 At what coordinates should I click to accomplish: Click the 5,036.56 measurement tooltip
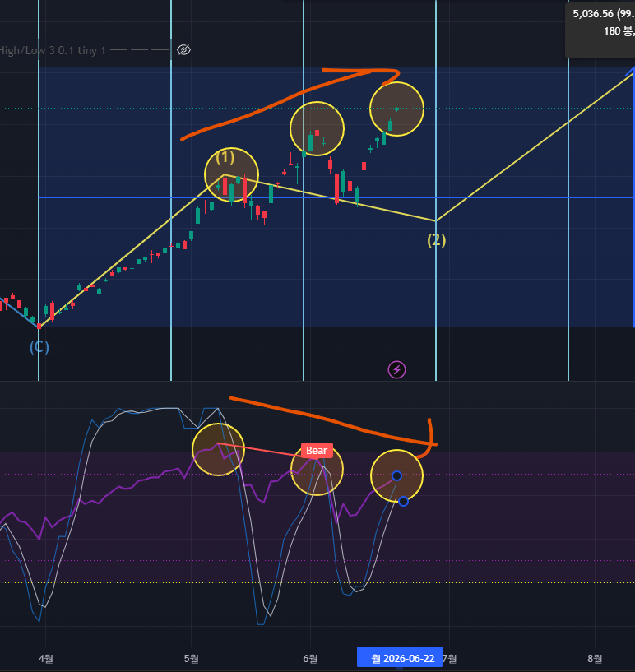pyautogui.click(x=600, y=30)
